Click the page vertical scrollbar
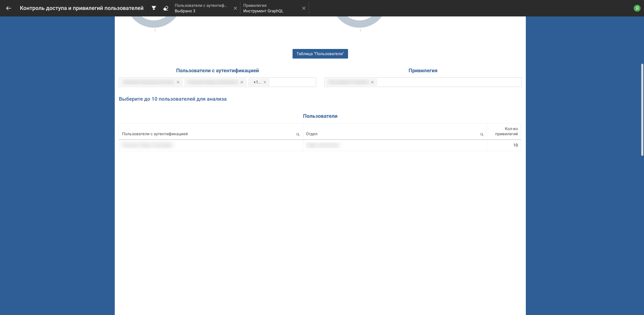Viewport: 644px width, 315px height. click(642, 110)
